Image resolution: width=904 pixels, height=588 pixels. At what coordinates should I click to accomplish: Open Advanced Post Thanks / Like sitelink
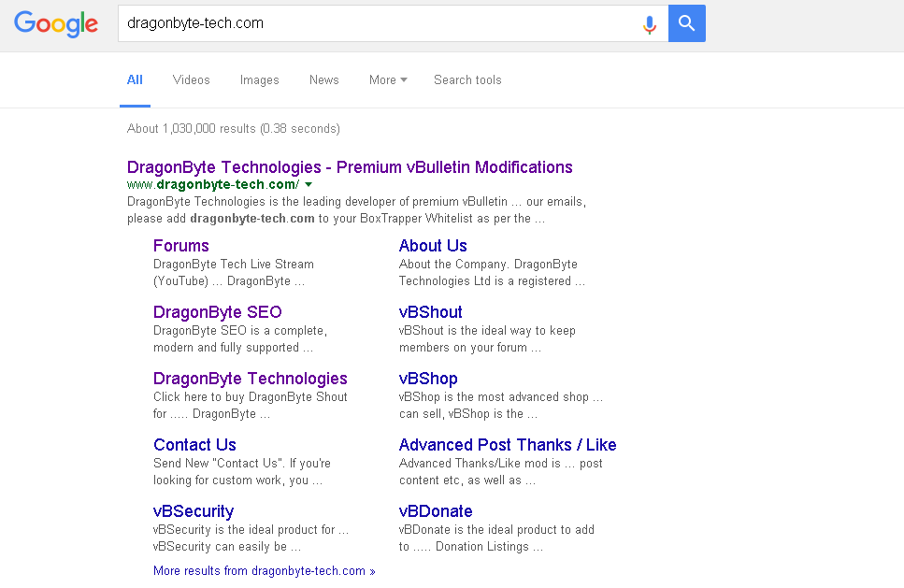(508, 444)
